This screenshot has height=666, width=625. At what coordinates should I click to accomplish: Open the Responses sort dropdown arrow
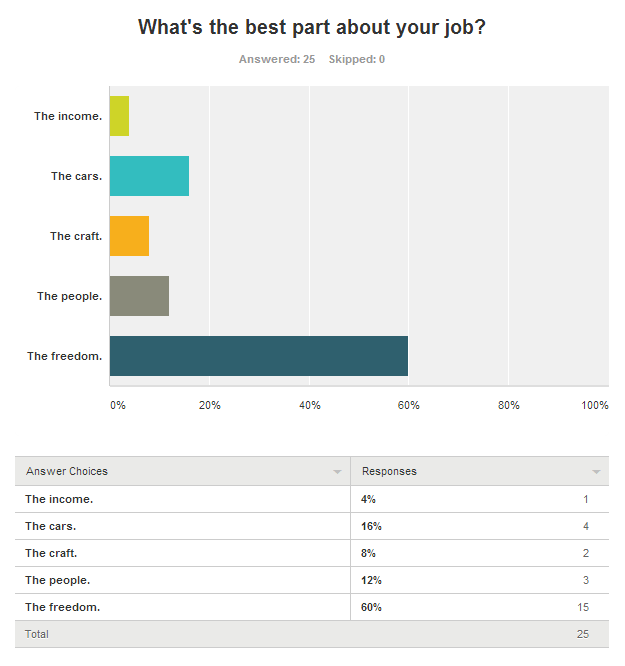[x=596, y=472]
